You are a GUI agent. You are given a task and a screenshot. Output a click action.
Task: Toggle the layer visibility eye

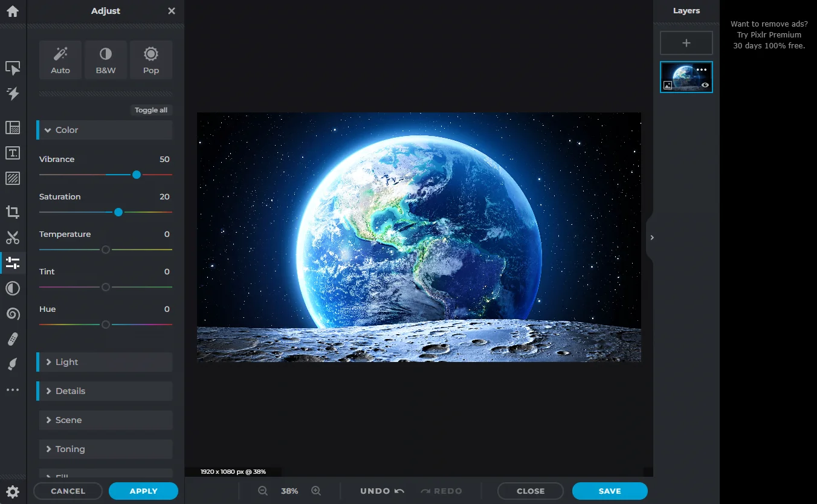coord(705,85)
